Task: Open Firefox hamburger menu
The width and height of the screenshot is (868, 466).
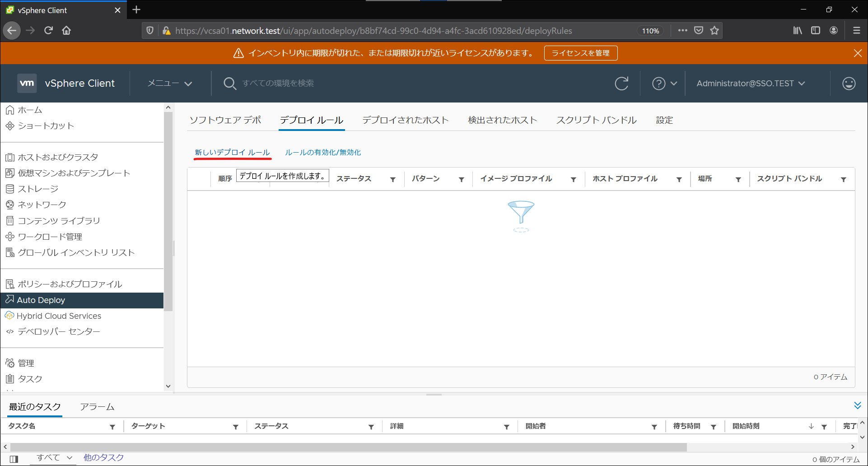Action: (x=856, y=31)
